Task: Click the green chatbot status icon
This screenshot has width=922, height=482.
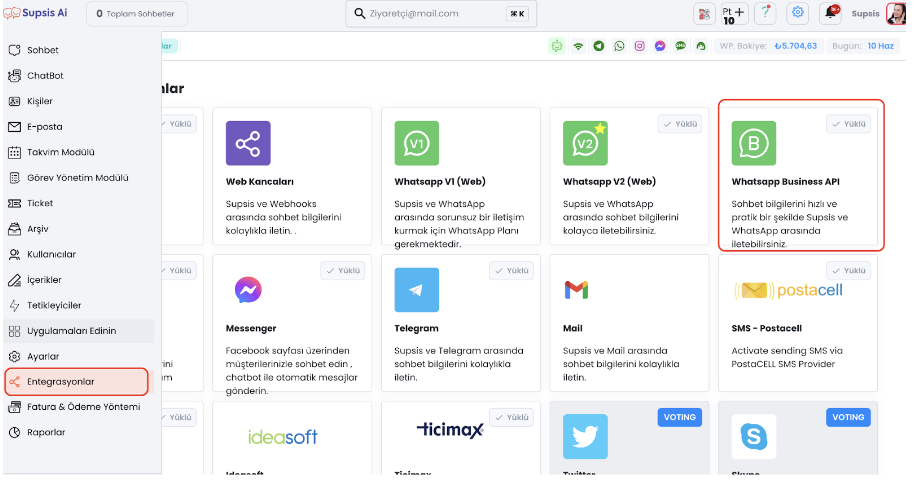Action: (x=557, y=46)
